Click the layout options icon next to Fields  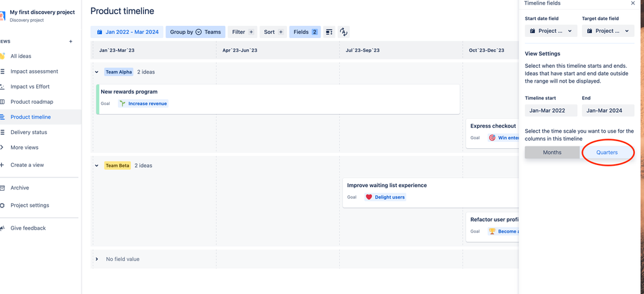(329, 32)
